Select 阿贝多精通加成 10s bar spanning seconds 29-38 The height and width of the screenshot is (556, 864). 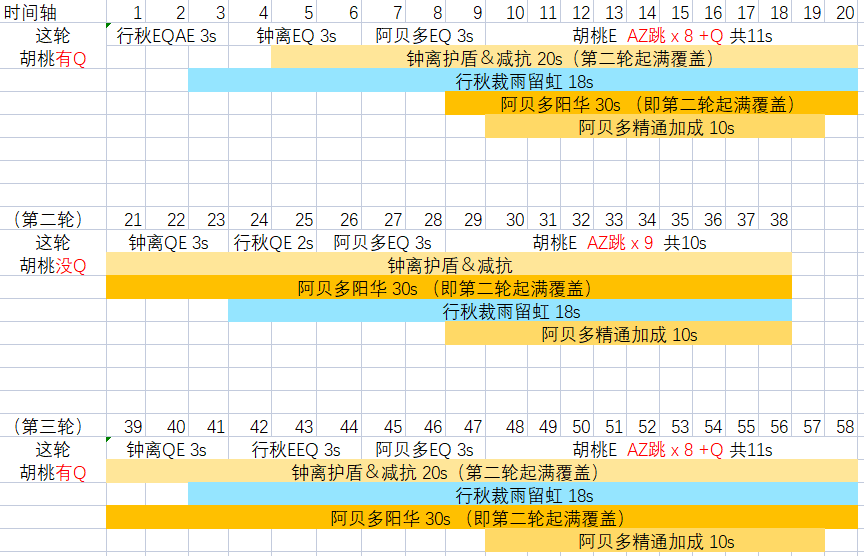pos(618,334)
